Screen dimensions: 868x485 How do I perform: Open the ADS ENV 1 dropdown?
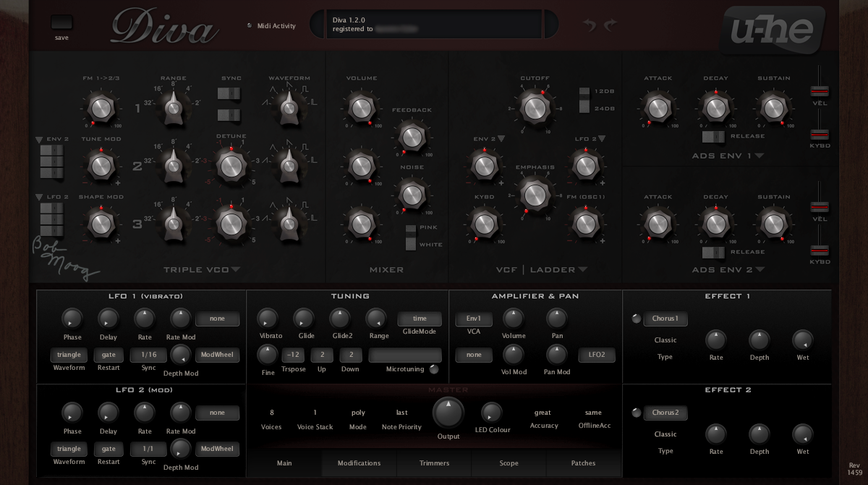[759, 155]
